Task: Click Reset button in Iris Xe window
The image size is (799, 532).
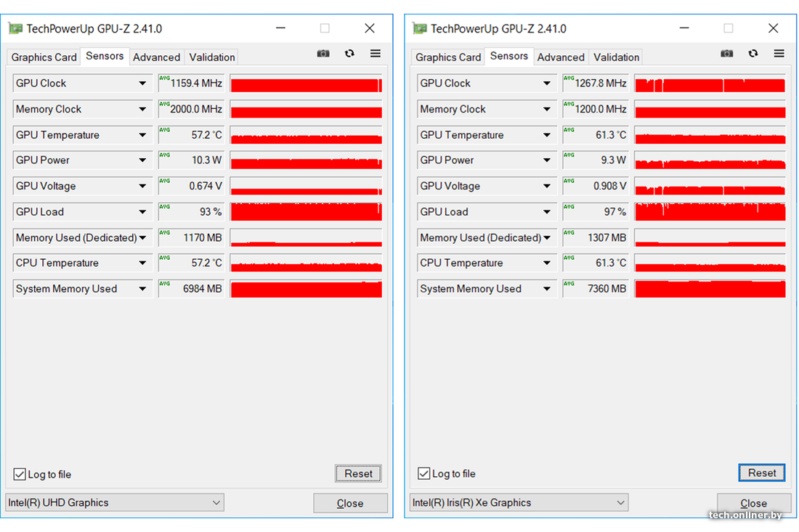Action: point(762,473)
